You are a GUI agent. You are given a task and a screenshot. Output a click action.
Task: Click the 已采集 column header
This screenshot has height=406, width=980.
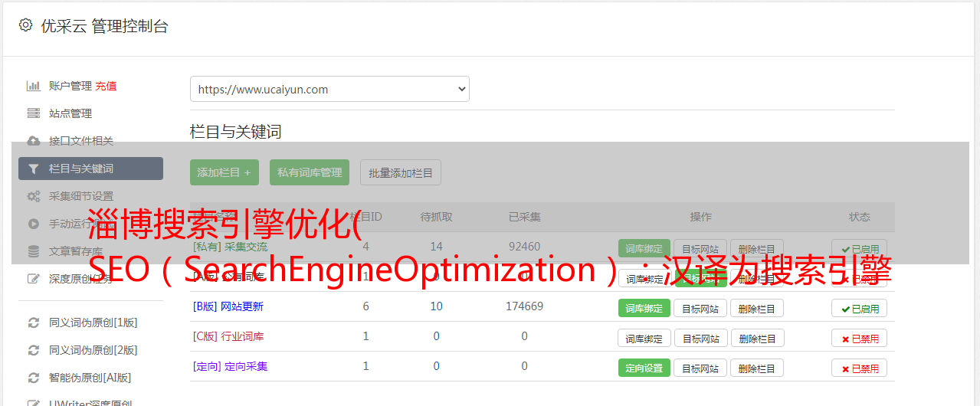[x=524, y=217]
